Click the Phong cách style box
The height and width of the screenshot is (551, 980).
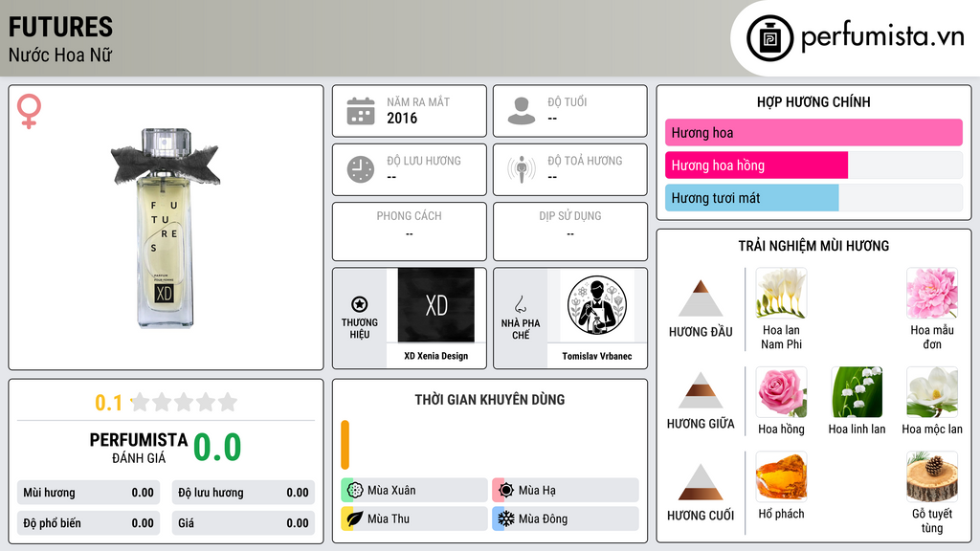410,231
